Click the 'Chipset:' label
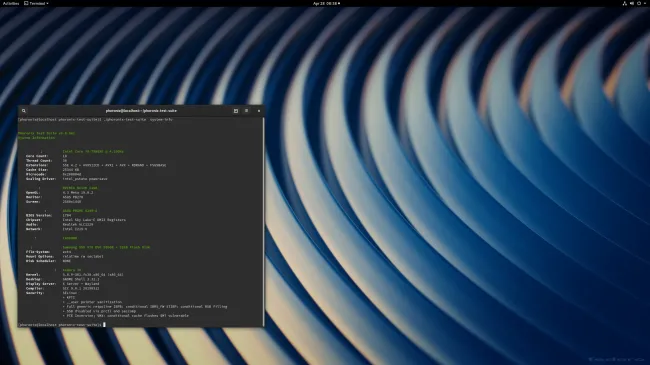 coord(34,220)
